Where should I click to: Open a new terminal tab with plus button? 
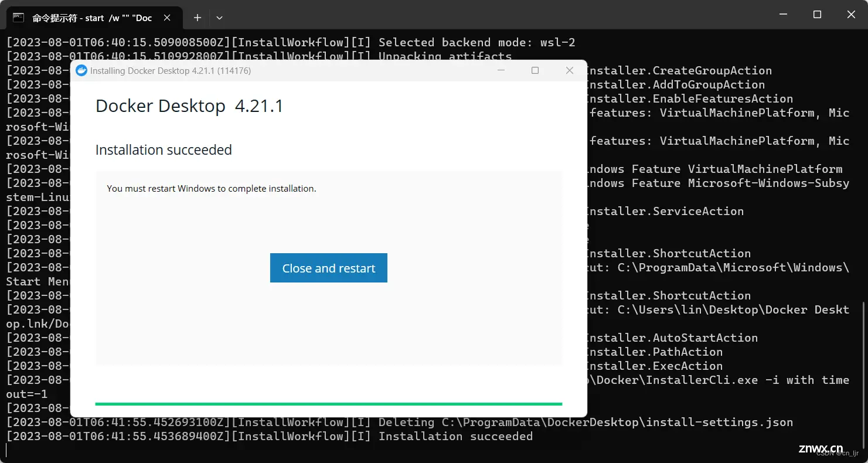pyautogui.click(x=198, y=18)
